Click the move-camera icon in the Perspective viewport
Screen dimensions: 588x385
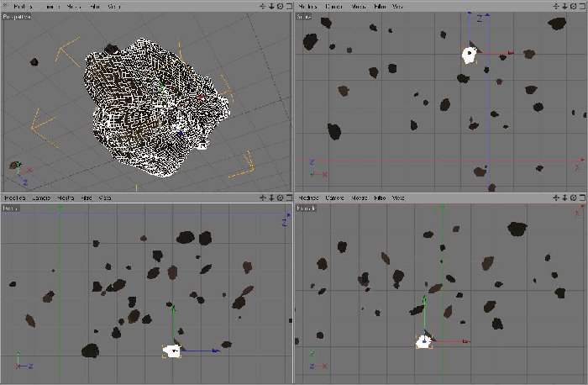(262, 6)
